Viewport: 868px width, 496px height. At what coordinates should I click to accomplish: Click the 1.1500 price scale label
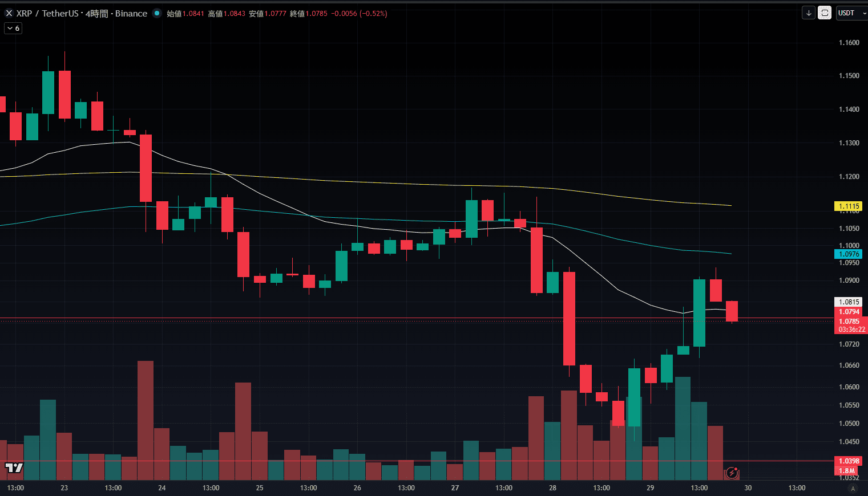coord(849,76)
